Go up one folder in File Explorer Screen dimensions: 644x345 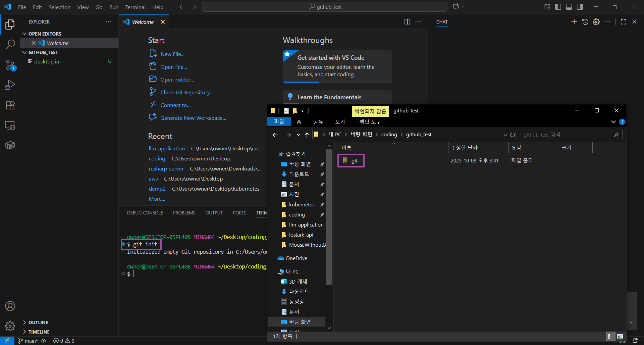click(x=307, y=135)
